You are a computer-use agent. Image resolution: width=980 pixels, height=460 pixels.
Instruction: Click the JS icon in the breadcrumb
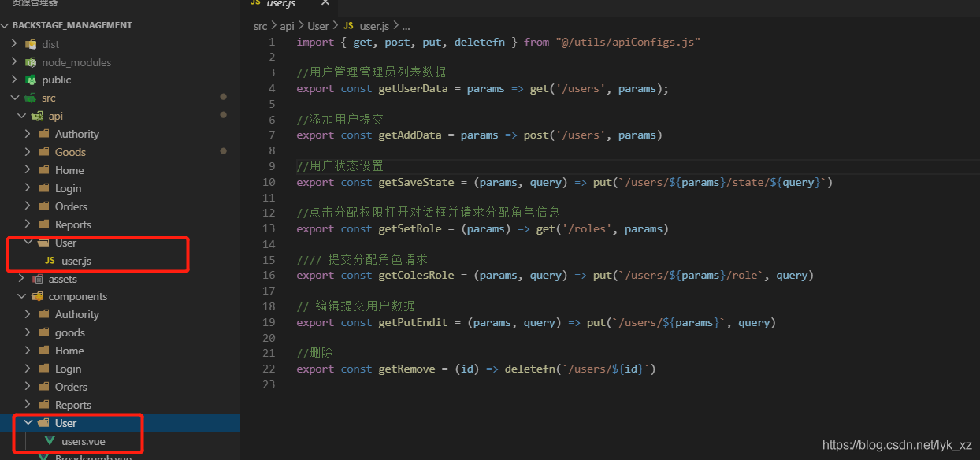348,26
